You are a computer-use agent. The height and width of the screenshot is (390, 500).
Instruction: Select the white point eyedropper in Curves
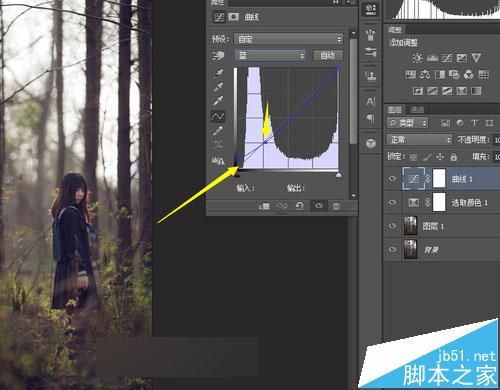[218, 101]
